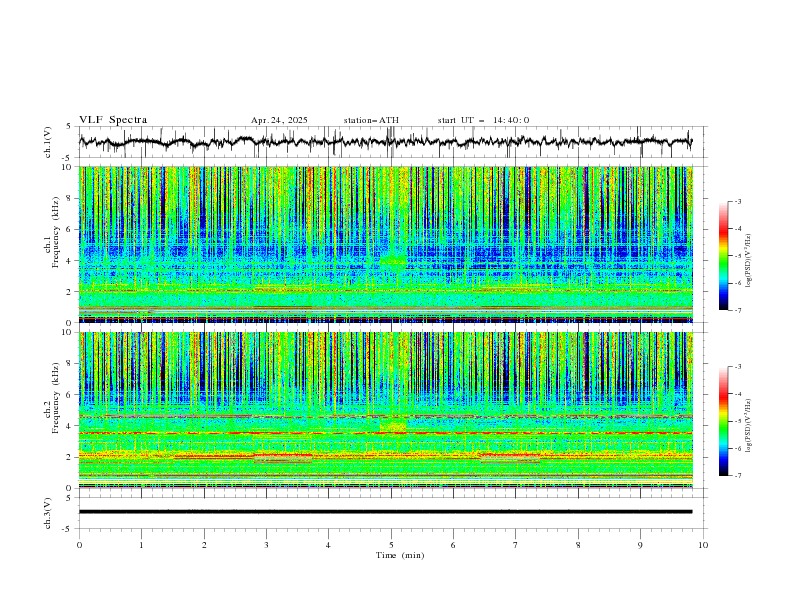Click the ch.2 spectrogram panel
Screen dimensions: 792x612
click(386, 410)
